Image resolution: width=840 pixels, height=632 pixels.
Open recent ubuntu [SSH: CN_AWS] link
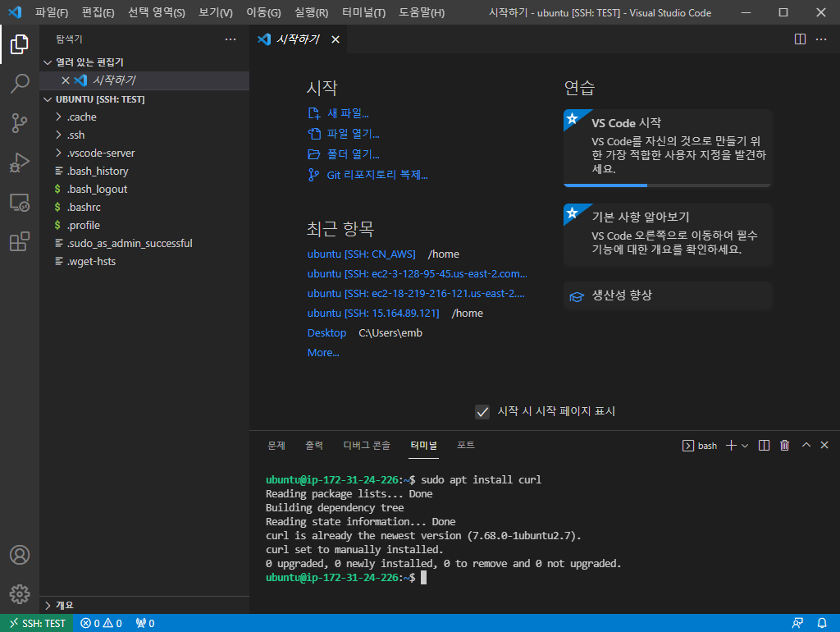click(x=362, y=254)
